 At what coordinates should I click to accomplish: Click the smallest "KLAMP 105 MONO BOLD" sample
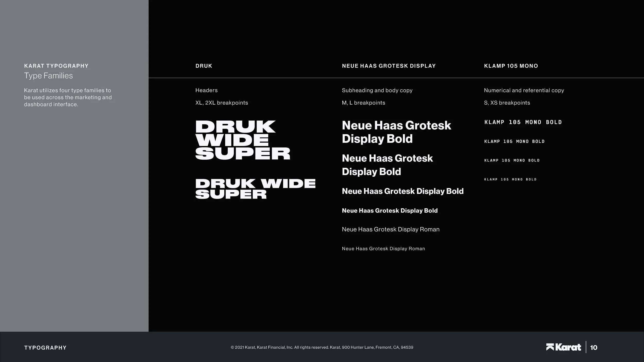pos(510,179)
